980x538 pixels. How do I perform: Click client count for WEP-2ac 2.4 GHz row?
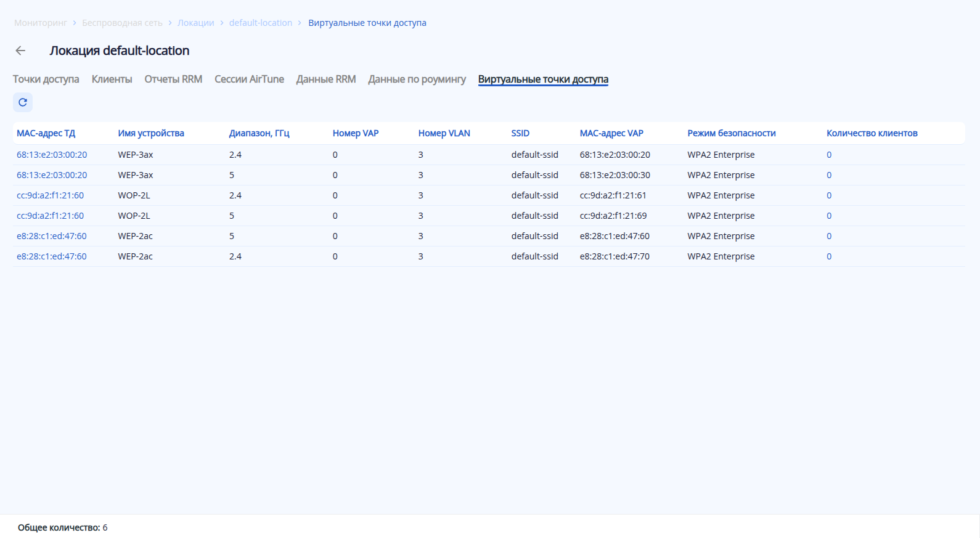[x=829, y=256]
